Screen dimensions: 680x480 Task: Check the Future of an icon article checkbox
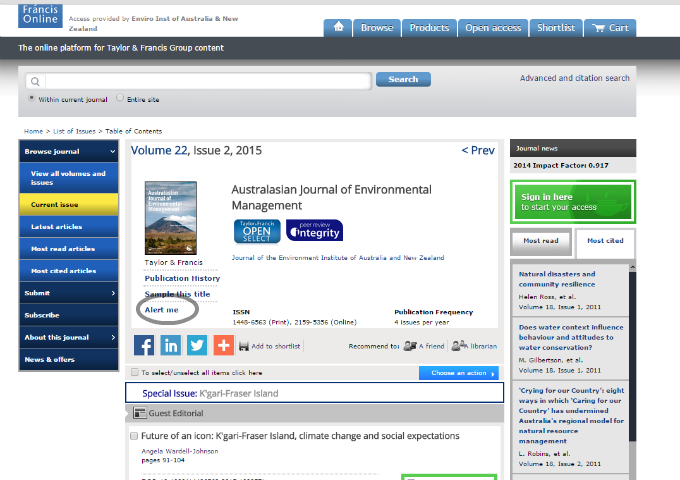tap(134, 436)
